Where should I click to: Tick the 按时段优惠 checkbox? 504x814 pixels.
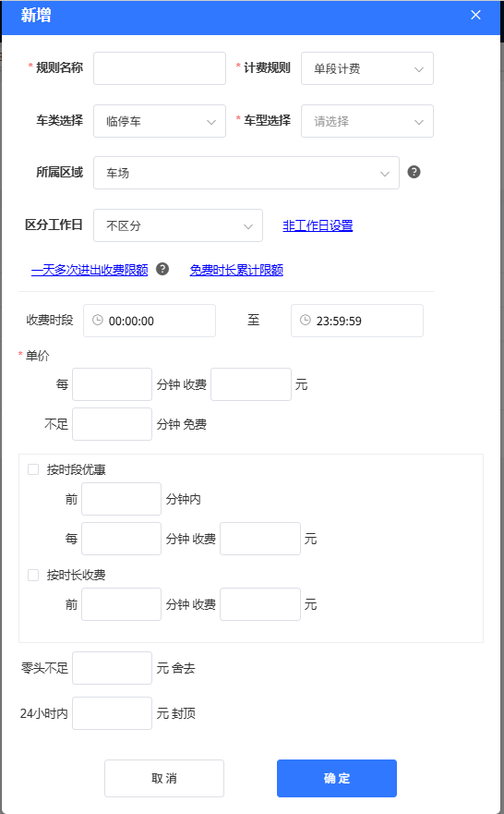click(x=33, y=469)
